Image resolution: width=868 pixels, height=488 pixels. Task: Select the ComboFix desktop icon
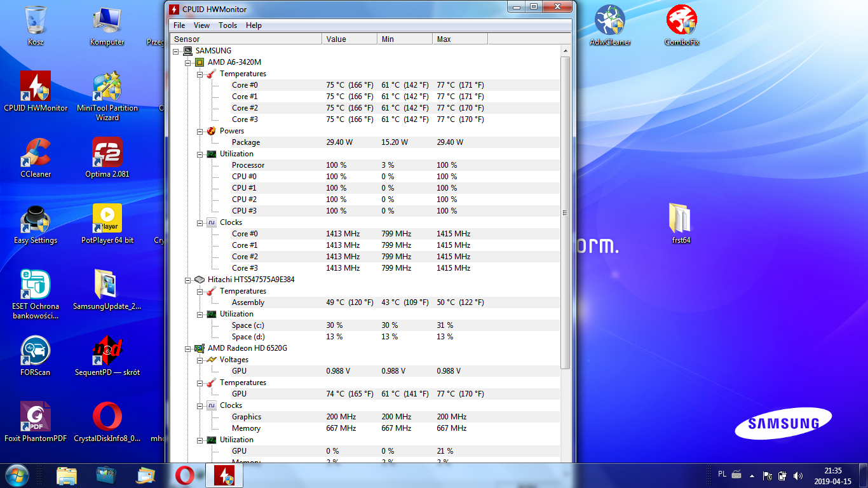pos(682,25)
